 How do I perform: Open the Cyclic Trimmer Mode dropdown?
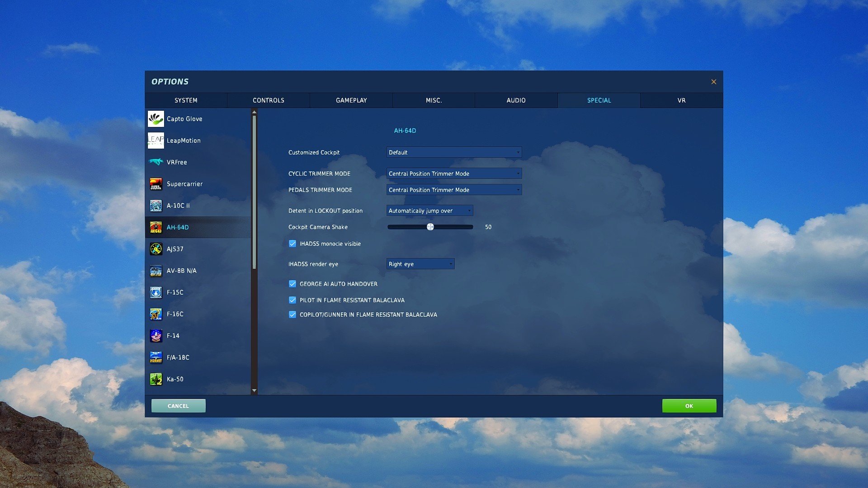(454, 174)
